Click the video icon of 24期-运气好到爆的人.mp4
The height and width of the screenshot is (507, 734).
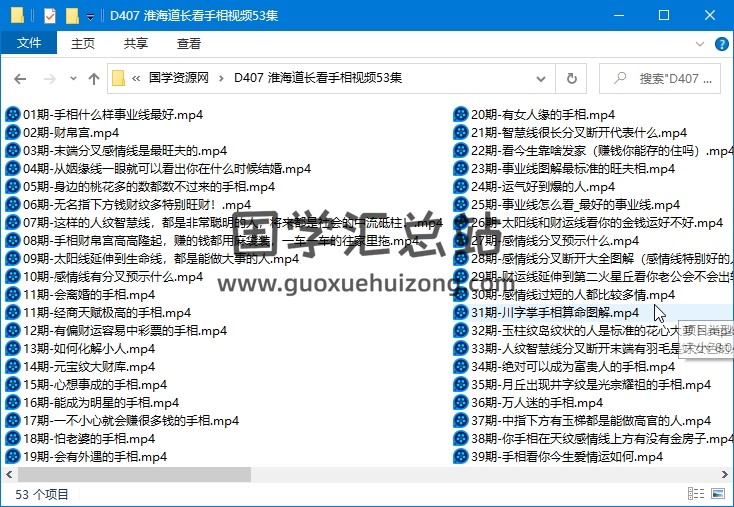click(461, 186)
